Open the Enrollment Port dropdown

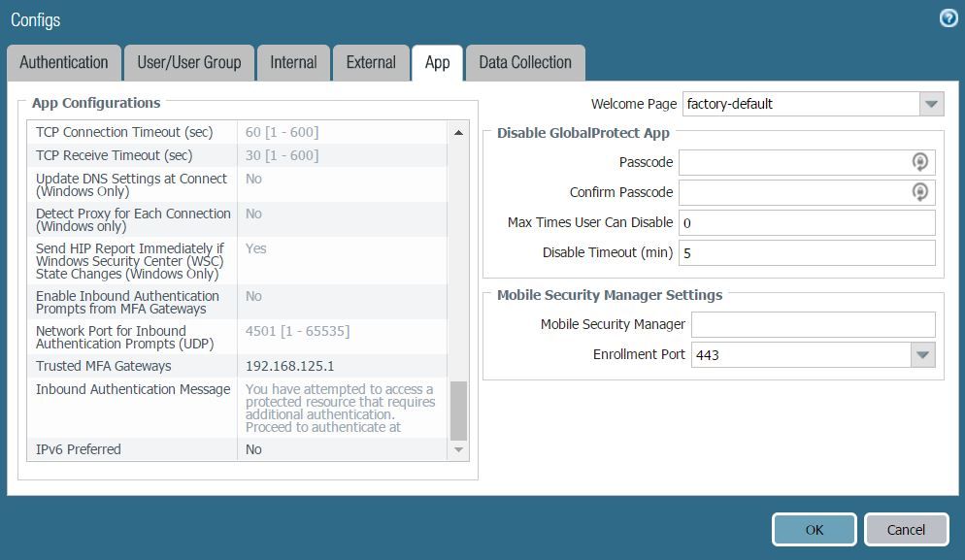tap(922, 355)
